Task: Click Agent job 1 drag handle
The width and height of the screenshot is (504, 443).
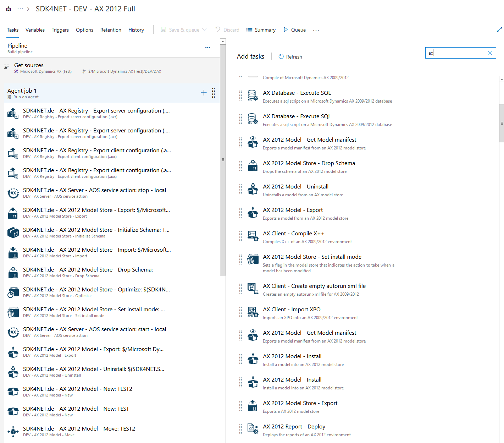Action: (214, 93)
